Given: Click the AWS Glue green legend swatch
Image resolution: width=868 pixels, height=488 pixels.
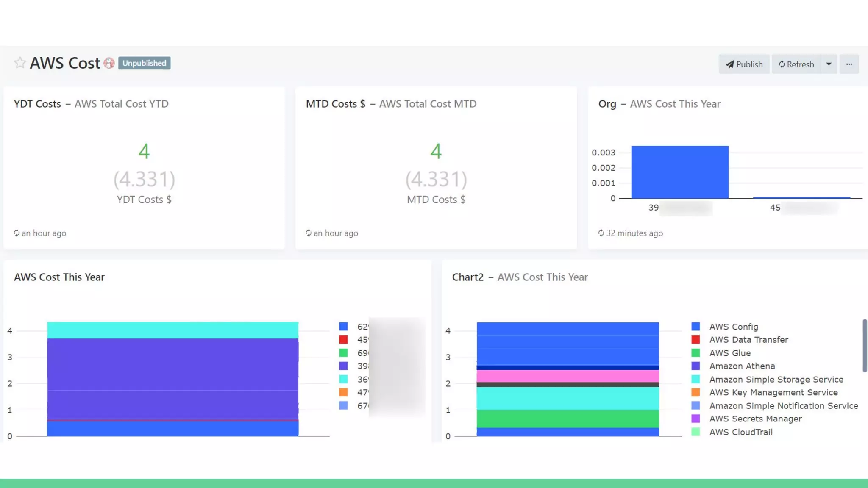Looking at the screenshot, I should coord(696,353).
